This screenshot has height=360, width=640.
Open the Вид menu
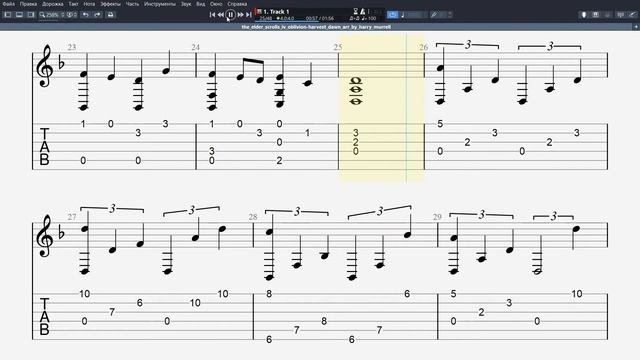(200, 4)
